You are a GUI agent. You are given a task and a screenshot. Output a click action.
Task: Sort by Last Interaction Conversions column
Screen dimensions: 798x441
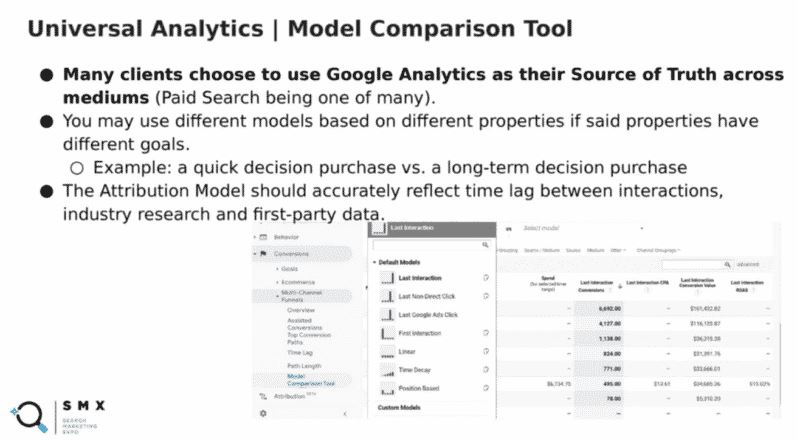(x=596, y=286)
